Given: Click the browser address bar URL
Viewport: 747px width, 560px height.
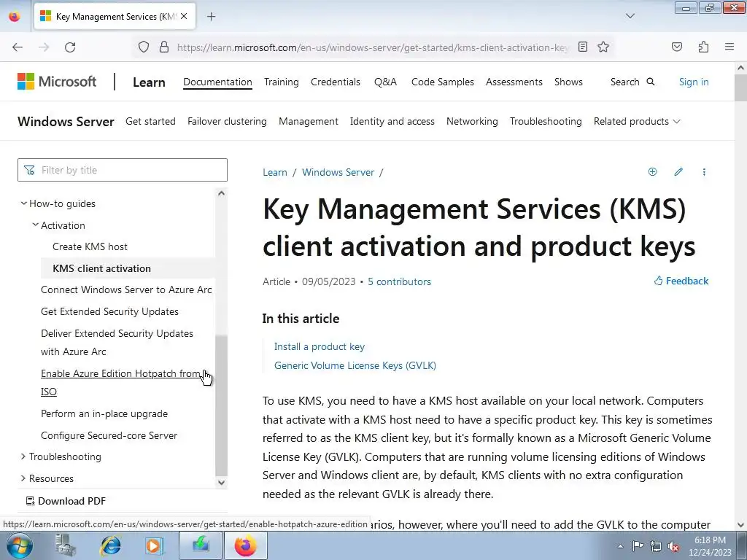Looking at the screenshot, I should pyautogui.click(x=371, y=47).
